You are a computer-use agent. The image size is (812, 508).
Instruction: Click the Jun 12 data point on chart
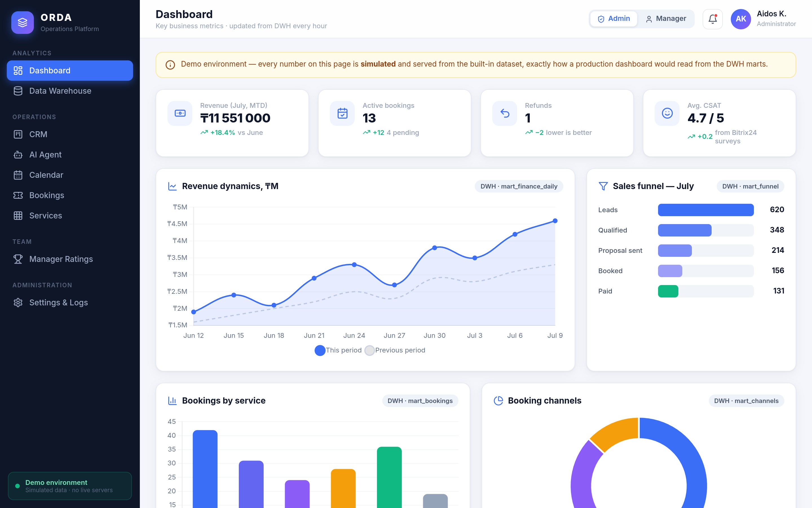point(194,312)
